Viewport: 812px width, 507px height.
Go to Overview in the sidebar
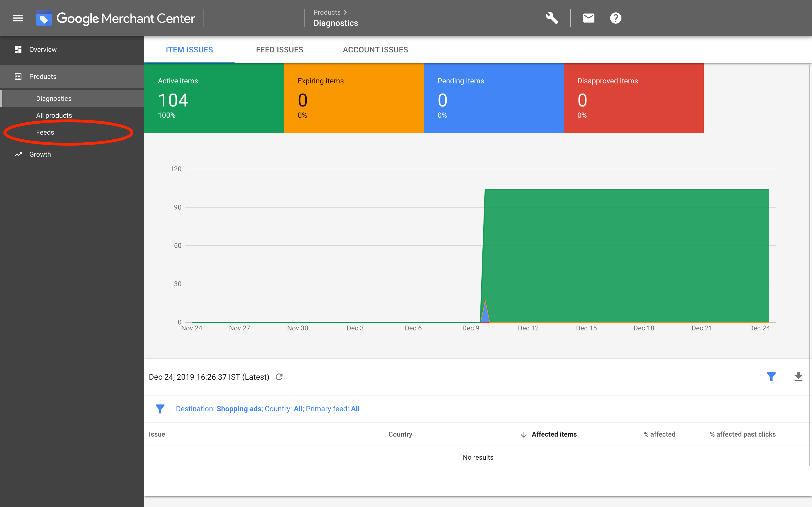pyautogui.click(x=43, y=50)
